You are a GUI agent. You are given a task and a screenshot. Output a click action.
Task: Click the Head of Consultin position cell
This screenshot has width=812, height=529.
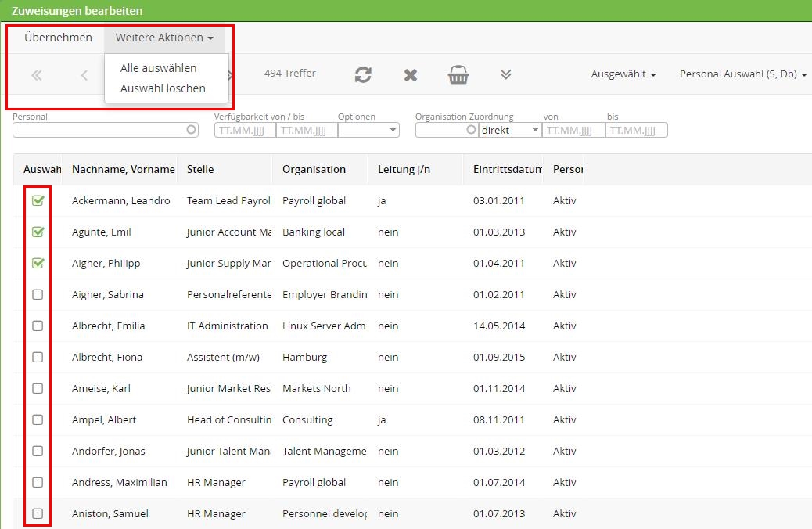pos(229,419)
